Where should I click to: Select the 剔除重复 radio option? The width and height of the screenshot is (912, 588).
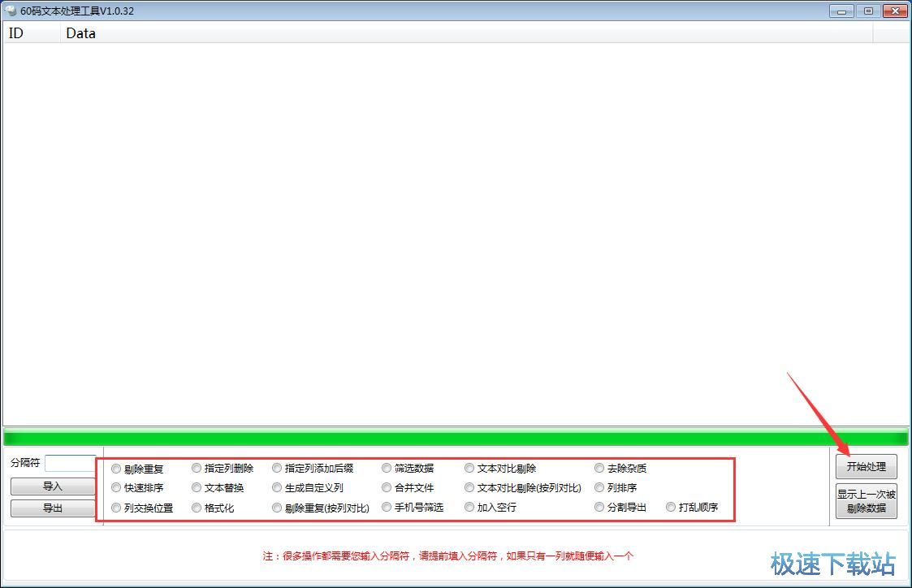[116, 469]
